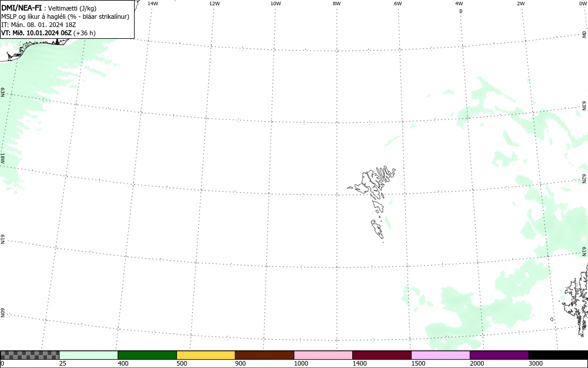Click the 62N latitude label on right edge
588x368 pixels.
pyautogui.click(x=584, y=179)
